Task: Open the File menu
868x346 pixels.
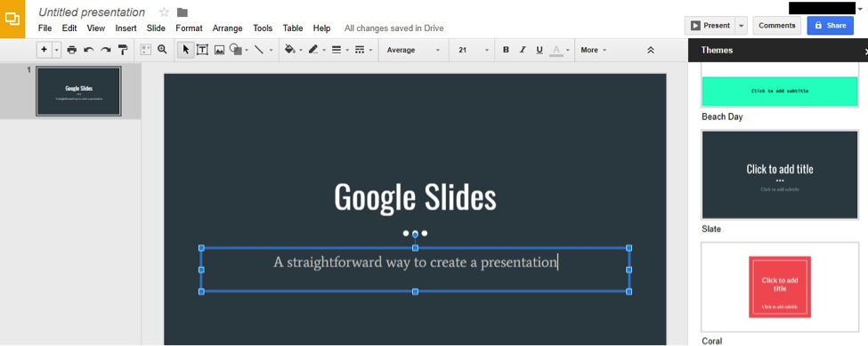Action: pyautogui.click(x=45, y=28)
